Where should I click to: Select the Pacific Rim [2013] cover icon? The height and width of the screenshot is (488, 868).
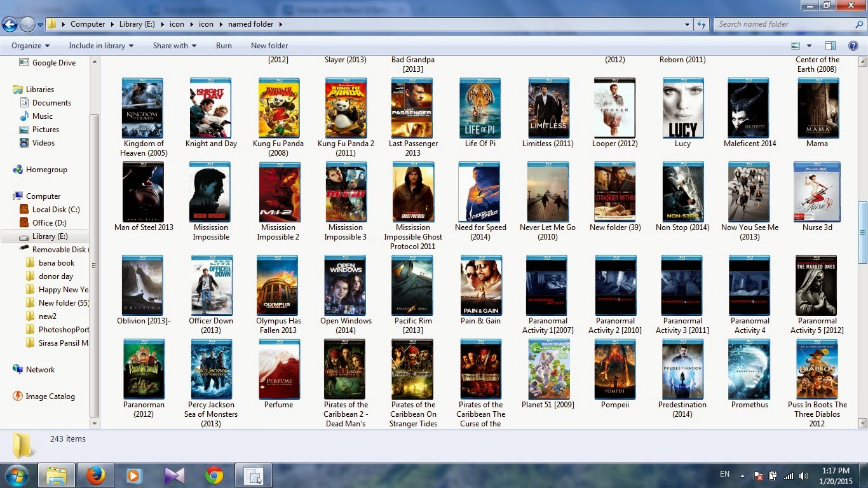pos(413,285)
